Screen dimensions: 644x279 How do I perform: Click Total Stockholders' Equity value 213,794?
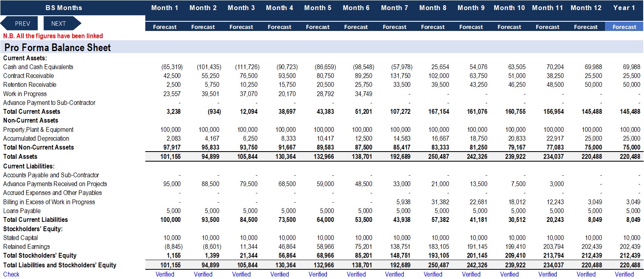[553, 255]
